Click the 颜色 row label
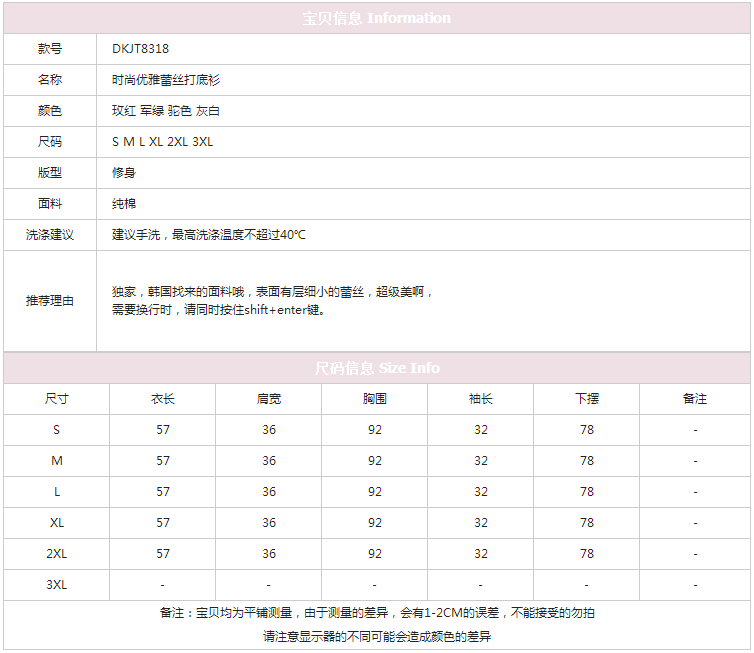Image resolution: width=754 pixels, height=653 pixels. [50, 111]
